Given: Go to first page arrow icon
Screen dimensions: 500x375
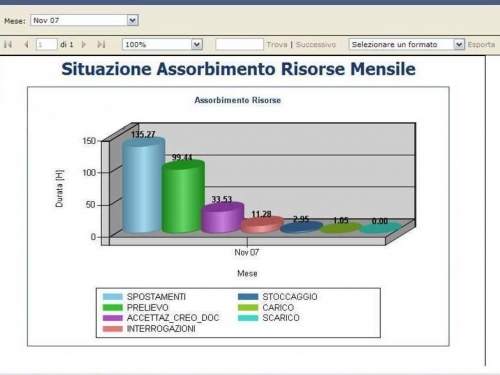Looking at the screenshot, I should point(8,44).
